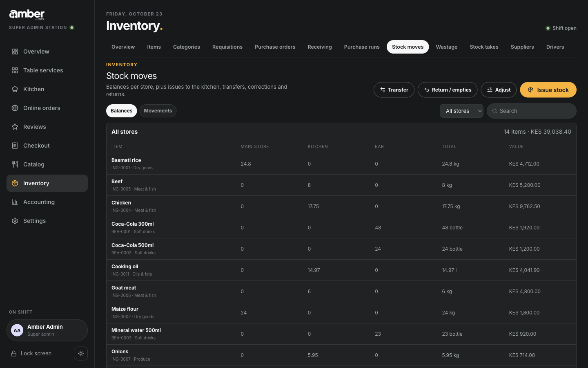Click the Catalog fork and knife icon

pyautogui.click(x=15, y=164)
